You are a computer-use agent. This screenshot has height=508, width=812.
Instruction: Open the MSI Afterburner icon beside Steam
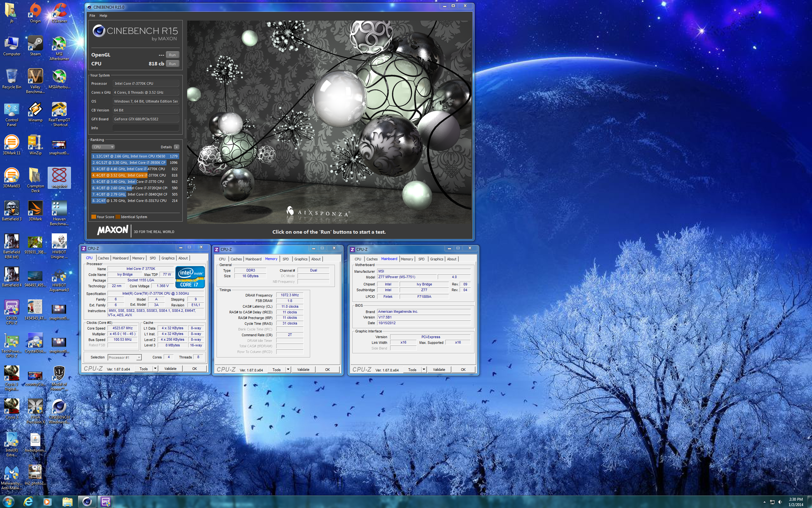59,48
